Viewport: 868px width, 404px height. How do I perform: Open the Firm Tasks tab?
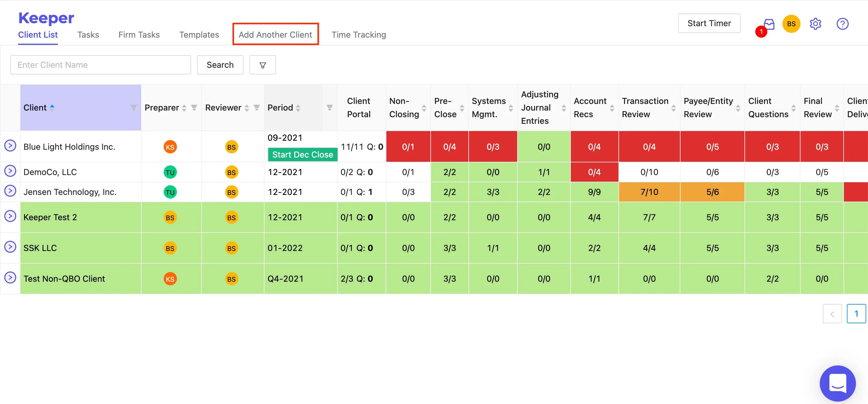pyautogui.click(x=139, y=35)
